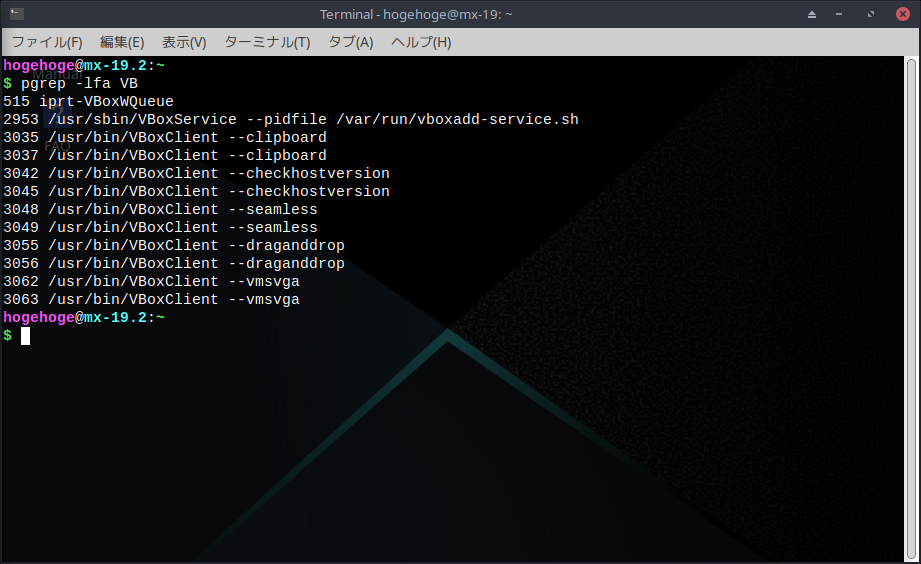Click the line with PID 3042 checkhostversion
Image resolution: width=921 pixels, height=564 pixels.
point(196,173)
